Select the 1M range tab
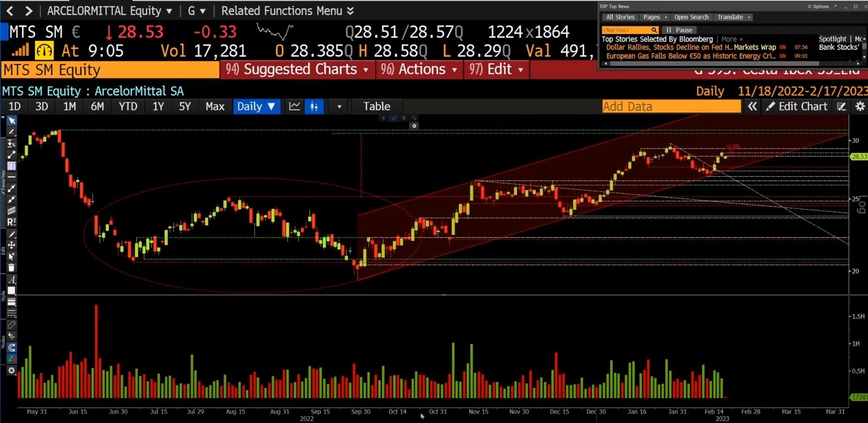The height and width of the screenshot is (423, 868). click(69, 106)
